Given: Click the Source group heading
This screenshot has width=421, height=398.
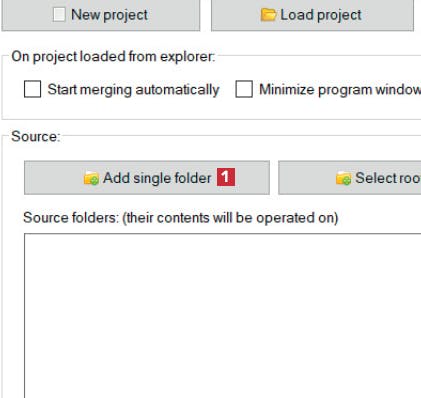Looking at the screenshot, I should (x=36, y=137).
